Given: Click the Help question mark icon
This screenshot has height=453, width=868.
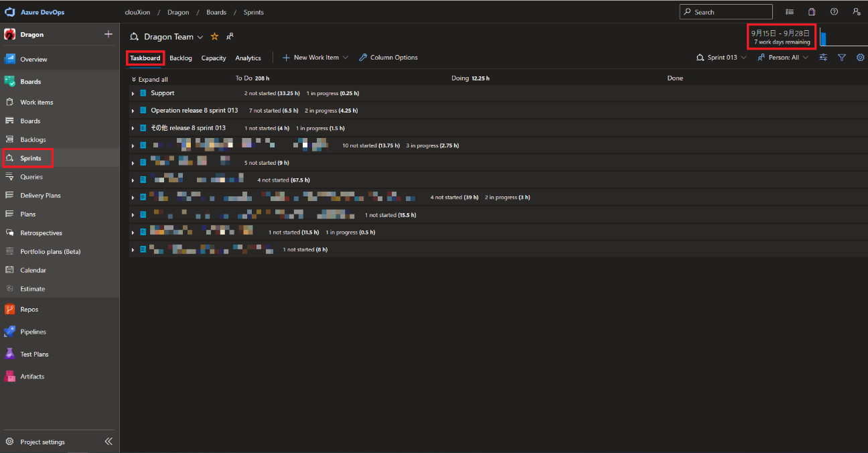Looking at the screenshot, I should 834,12.
